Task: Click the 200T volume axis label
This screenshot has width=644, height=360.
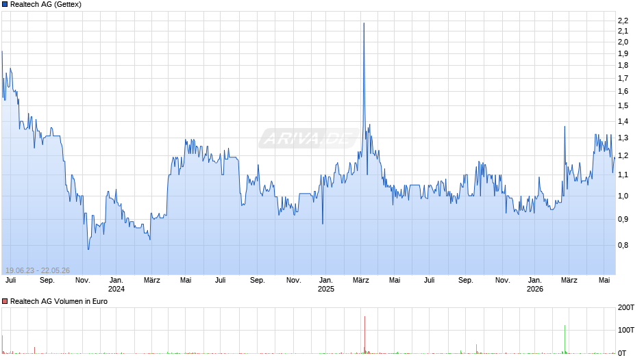Action: (626, 308)
